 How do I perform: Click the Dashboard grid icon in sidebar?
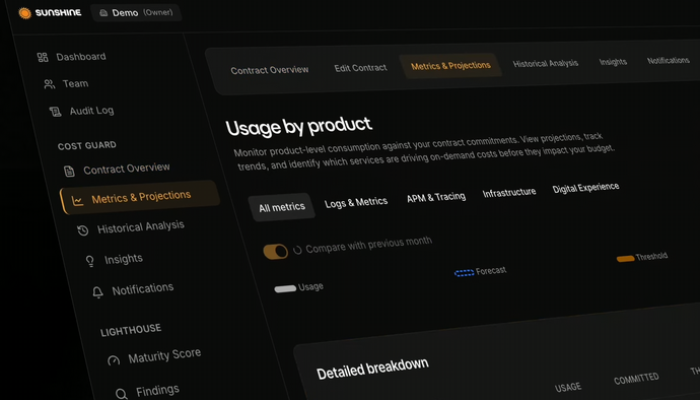pos(42,57)
